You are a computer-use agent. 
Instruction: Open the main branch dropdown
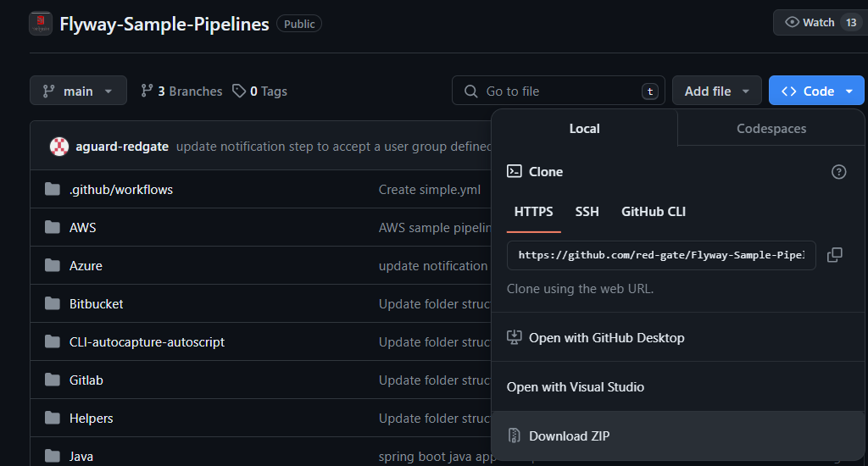click(x=78, y=90)
